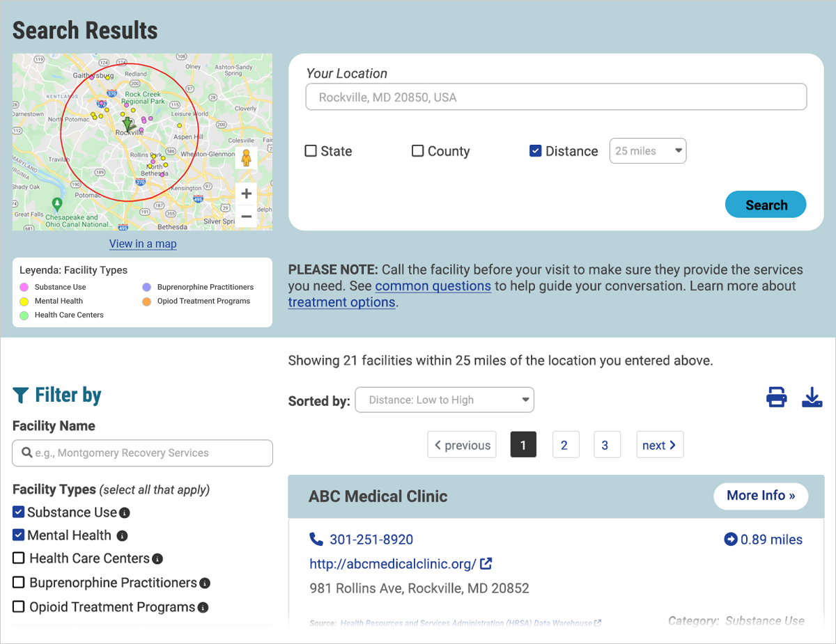
Task: Click the info icon next to Buprenorphine Practitioners
Action: (x=206, y=583)
